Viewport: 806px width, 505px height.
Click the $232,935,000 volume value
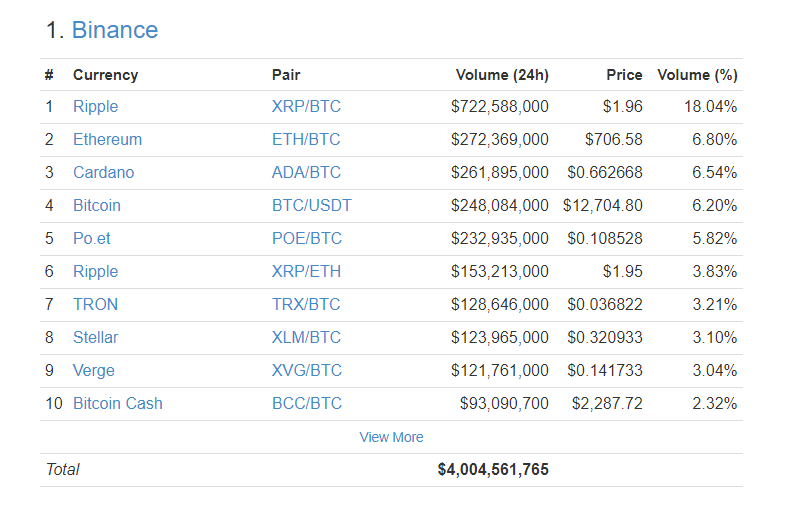pyautogui.click(x=500, y=238)
